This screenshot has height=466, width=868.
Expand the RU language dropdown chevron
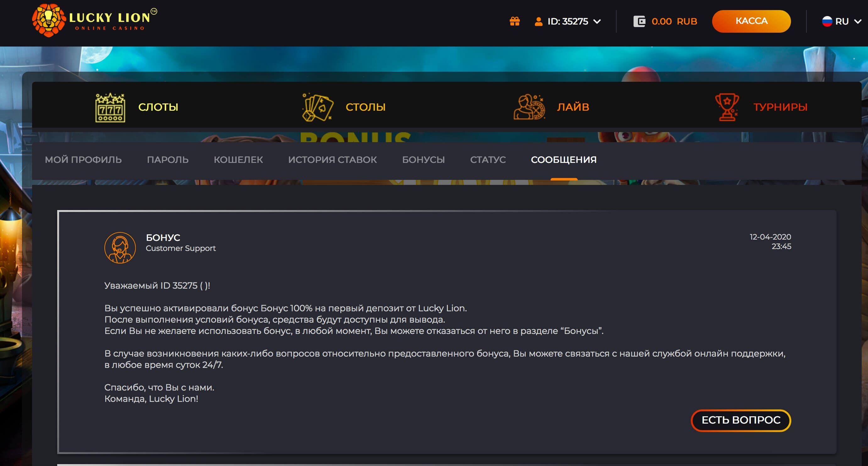[858, 22]
